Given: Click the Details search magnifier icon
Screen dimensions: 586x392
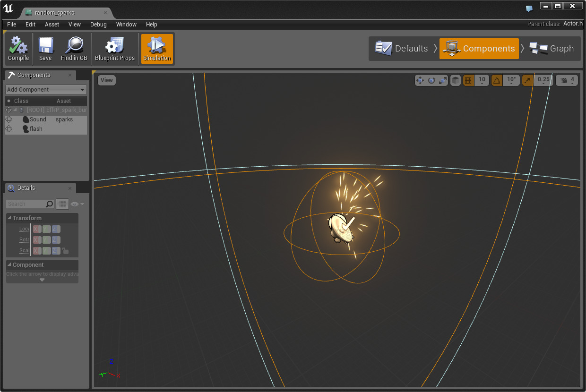Looking at the screenshot, I should click(x=50, y=204).
